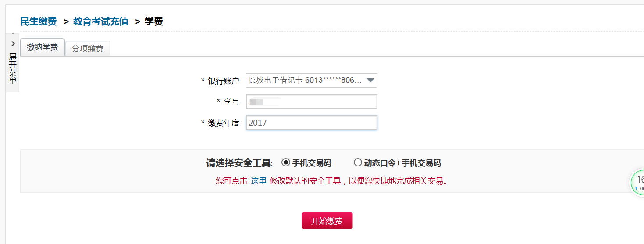This screenshot has height=244, width=644.
Task: Click the 请选择安全工具 heading text
Action: [x=238, y=163]
